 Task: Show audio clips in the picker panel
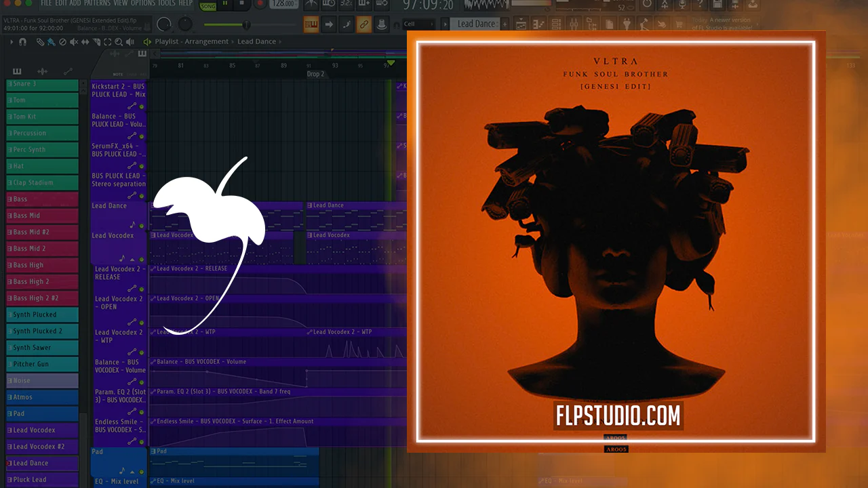click(x=42, y=71)
